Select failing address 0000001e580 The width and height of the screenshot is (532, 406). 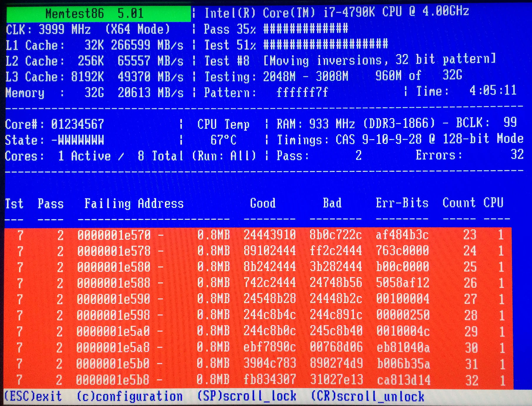114,267
